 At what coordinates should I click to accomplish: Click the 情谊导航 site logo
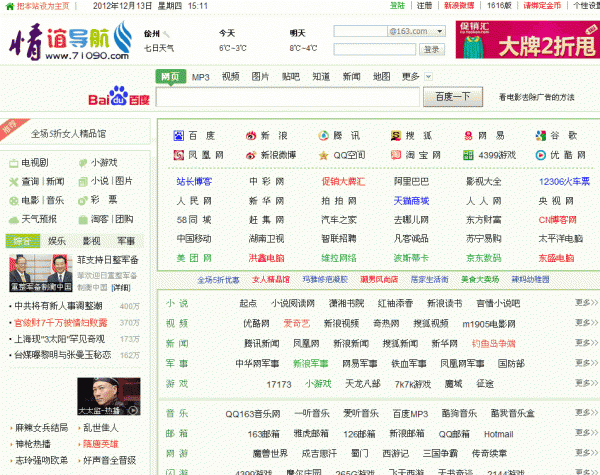pyautogui.click(x=71, y=41)
